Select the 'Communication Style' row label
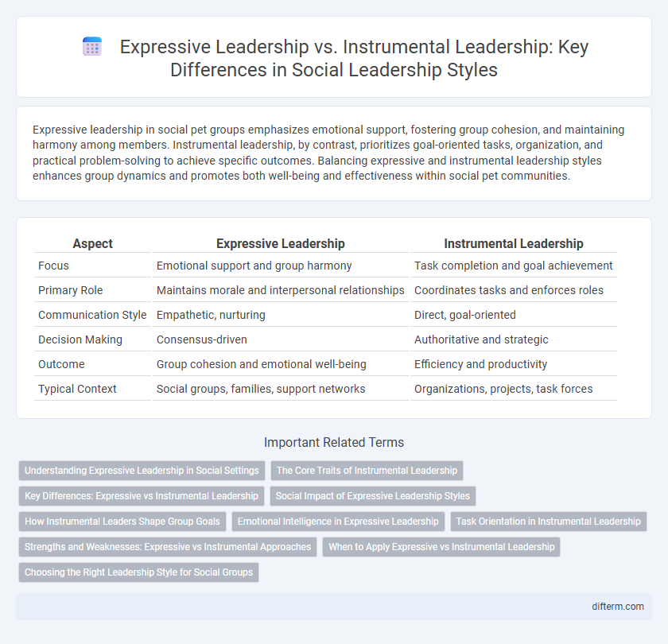This screenshot has width=668, height=644. [92, 315]
